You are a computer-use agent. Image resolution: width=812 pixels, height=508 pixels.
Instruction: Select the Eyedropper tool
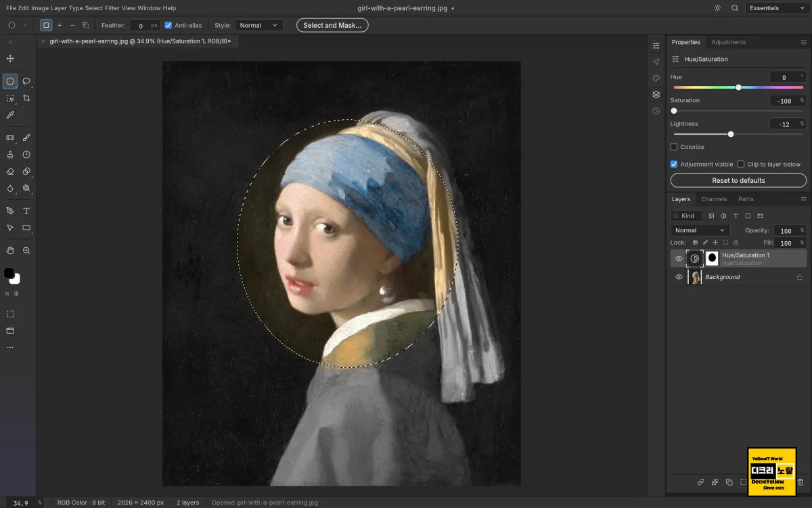point(10,115)
